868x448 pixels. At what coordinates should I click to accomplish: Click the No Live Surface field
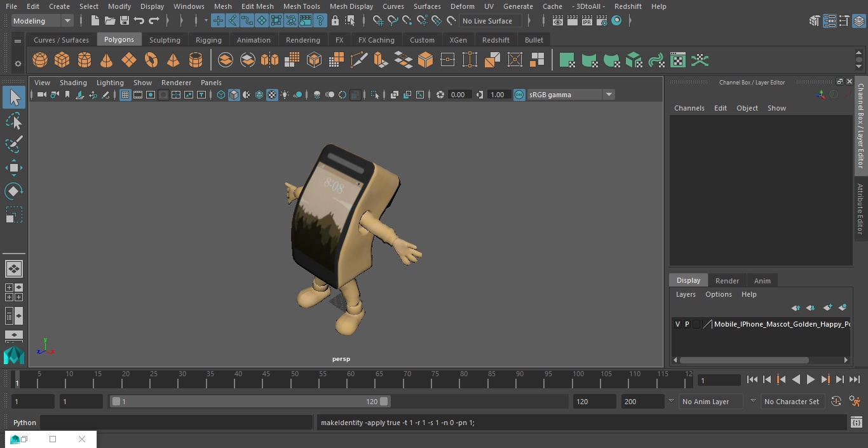[x=491, y=21]
